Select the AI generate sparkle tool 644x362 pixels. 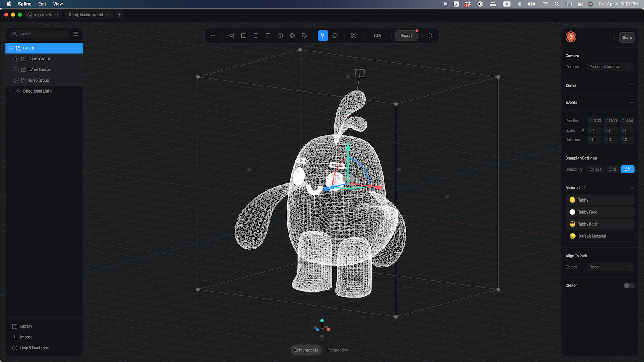coord(232,35)
